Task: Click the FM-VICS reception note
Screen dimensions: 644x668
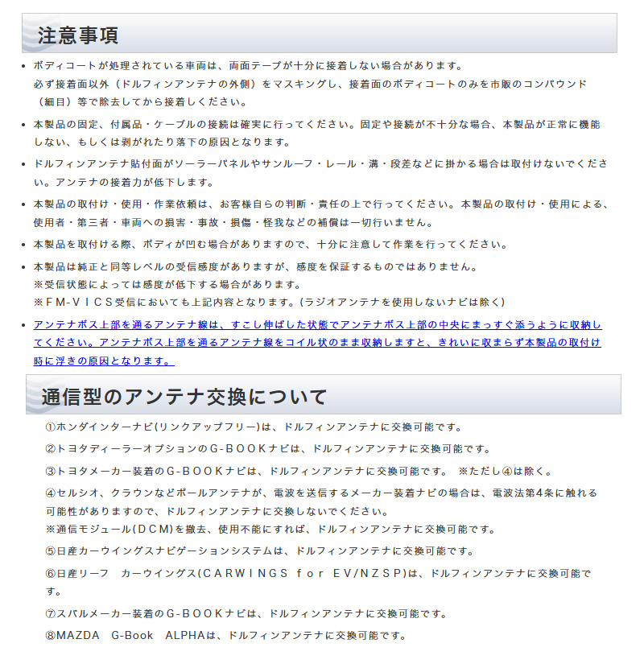Action: [x=270, y=302]
